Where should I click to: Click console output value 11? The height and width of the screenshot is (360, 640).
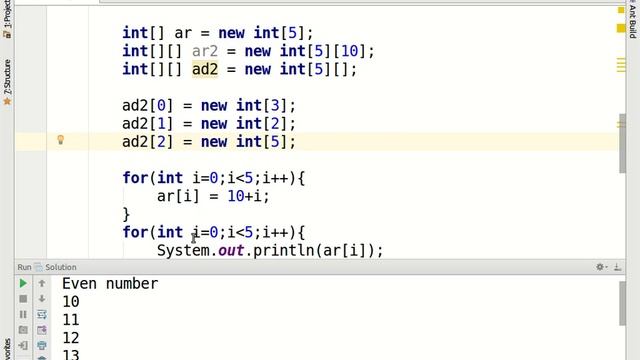point(71,320)
